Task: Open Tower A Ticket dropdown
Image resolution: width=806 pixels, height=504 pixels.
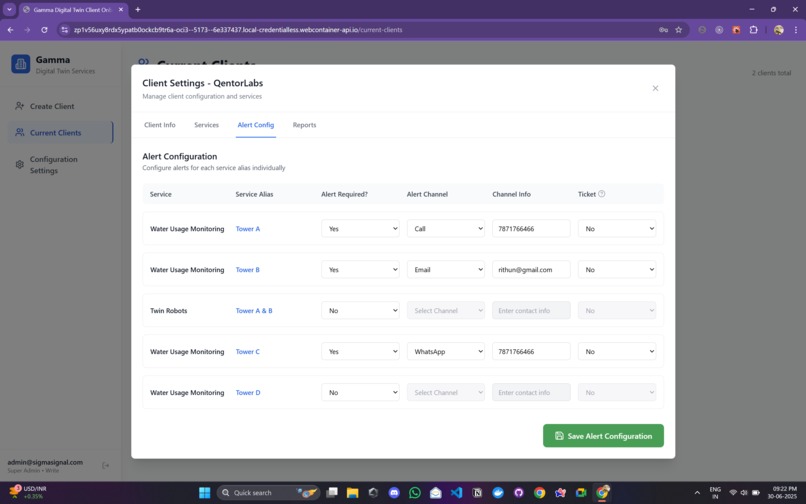Action: 617,228
